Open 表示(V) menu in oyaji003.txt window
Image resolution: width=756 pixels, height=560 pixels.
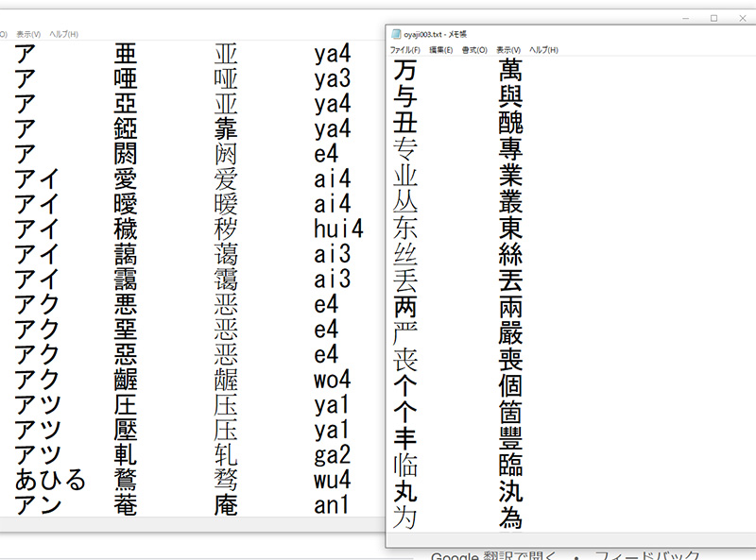508,50
